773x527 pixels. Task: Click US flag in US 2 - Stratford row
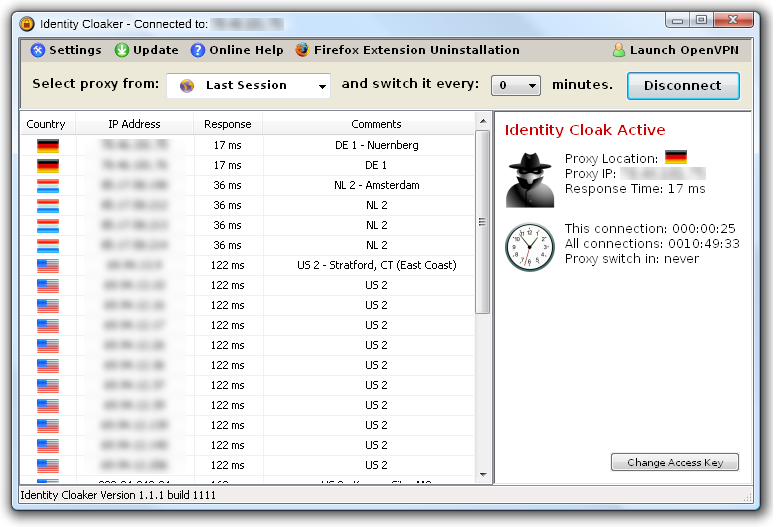(48, 265)
